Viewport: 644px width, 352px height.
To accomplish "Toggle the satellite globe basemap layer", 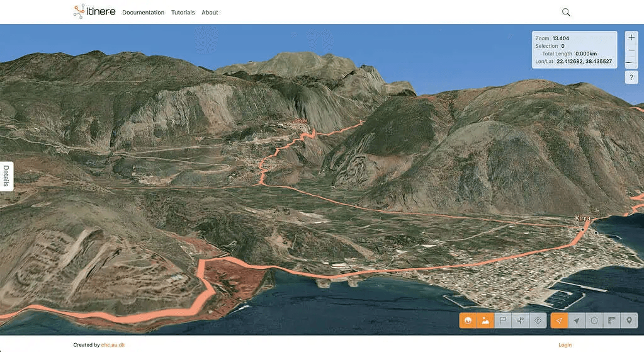I will pos(468,321).
